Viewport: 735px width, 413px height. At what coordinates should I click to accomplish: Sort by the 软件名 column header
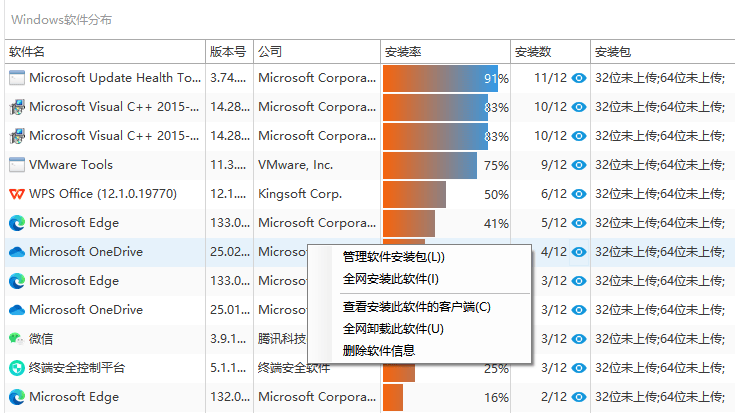pyautogui.click(x=105, y=52)
